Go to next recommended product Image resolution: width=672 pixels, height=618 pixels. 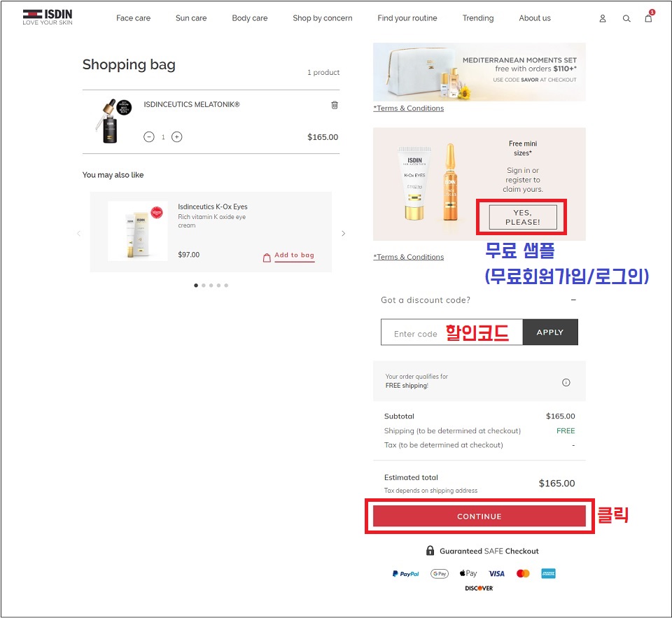(x=343, y=234)
